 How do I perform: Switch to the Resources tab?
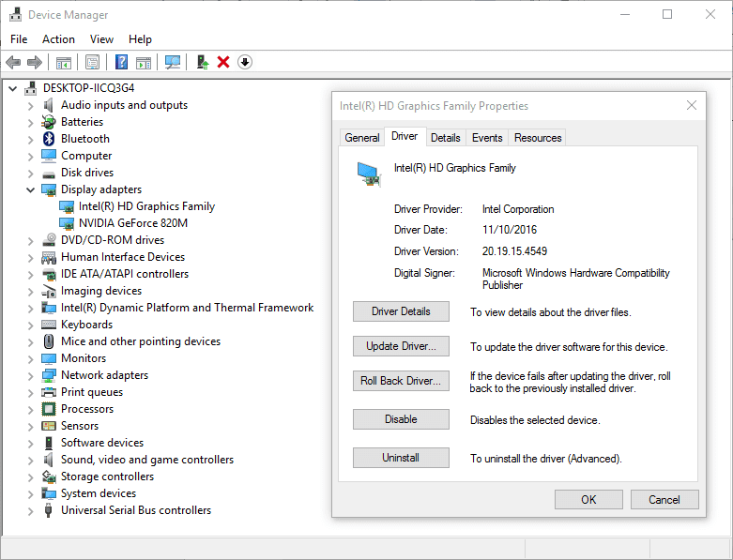538,138
